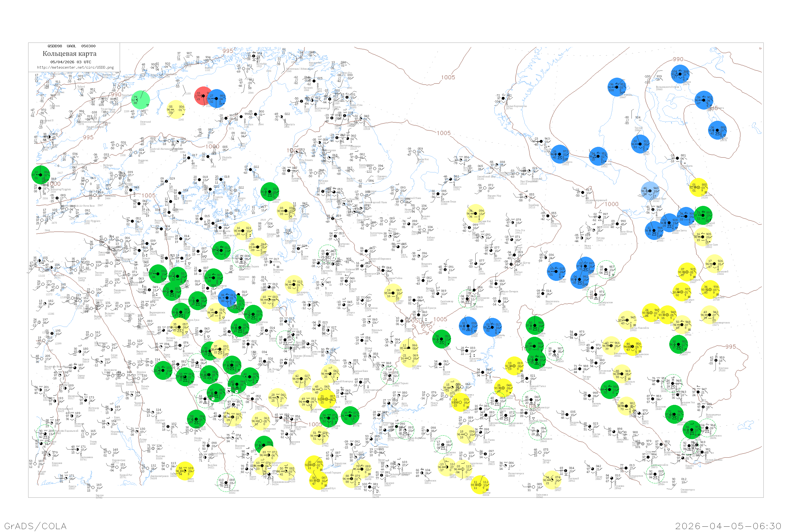Select the bright yellow Демьянское station circle
This screenshot has width=798, height=532.
[x=633, y=346]
